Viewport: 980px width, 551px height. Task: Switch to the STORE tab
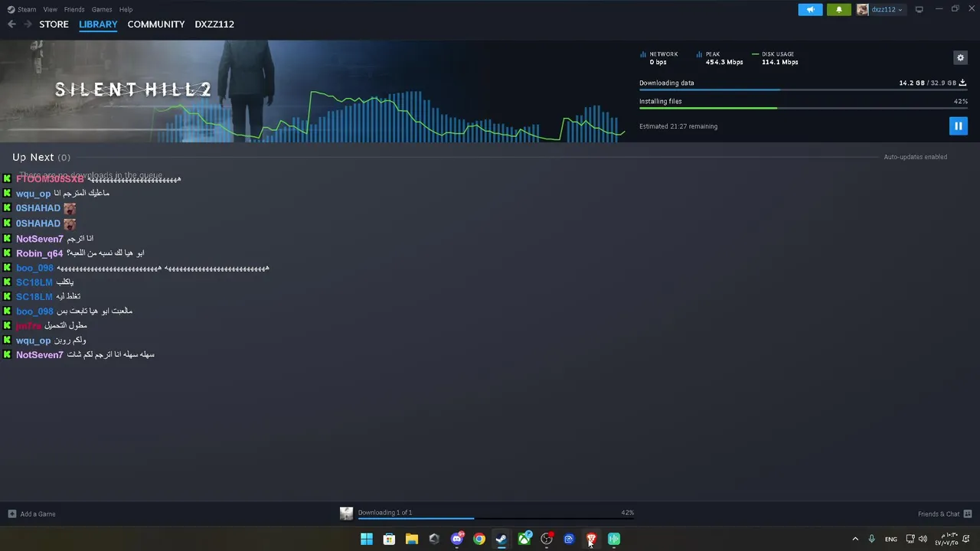(54, 24)
